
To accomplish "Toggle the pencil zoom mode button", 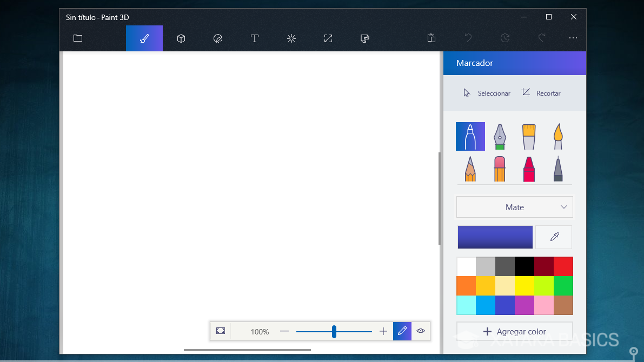I will click(x=402, y=331).
